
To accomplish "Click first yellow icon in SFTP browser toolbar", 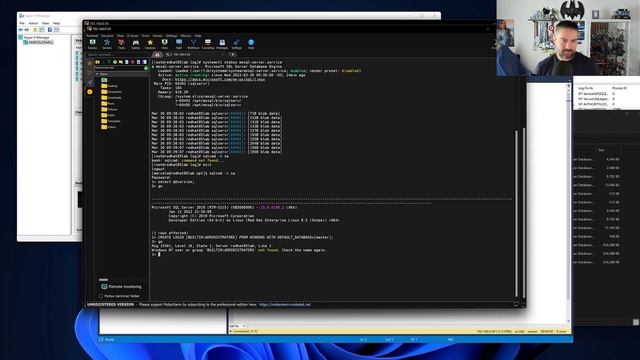I will pos(97,62).
